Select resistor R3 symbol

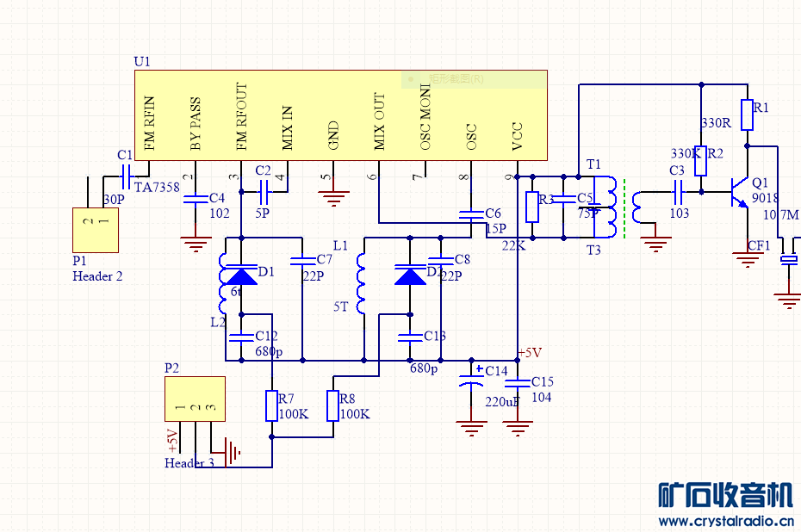click(532, 207)
